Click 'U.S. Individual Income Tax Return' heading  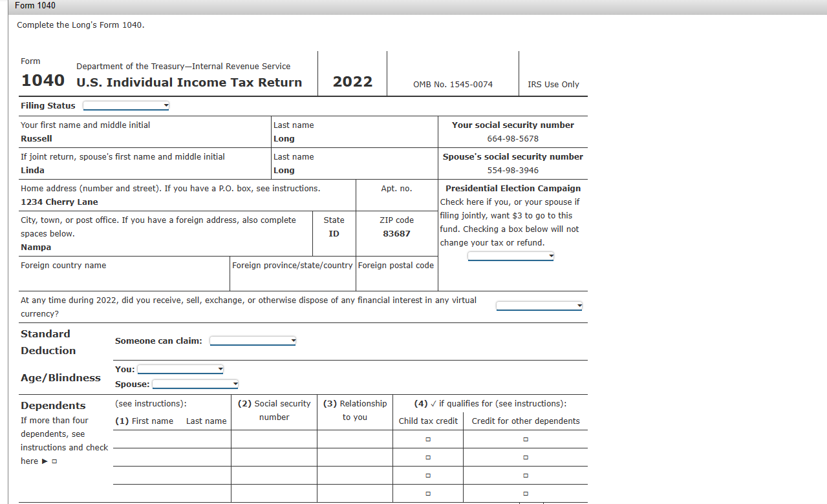coord(189,83)
